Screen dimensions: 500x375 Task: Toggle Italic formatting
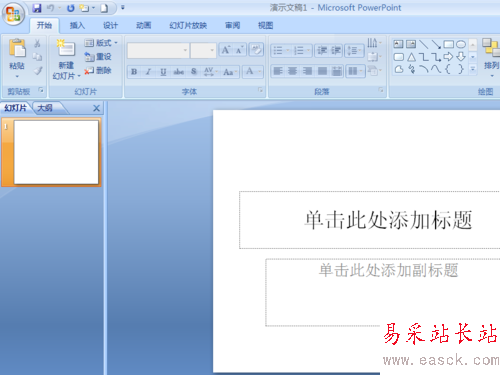pos(148,72)
